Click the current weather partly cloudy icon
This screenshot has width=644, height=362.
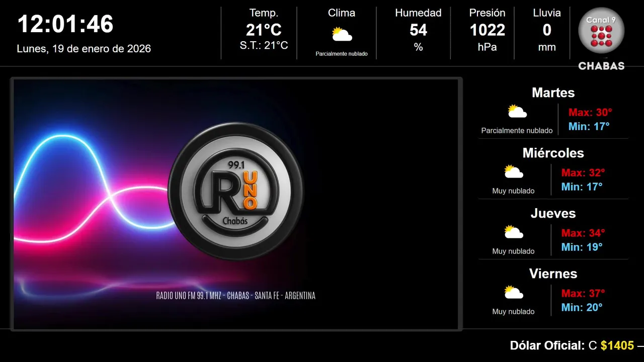coord(342,34)
